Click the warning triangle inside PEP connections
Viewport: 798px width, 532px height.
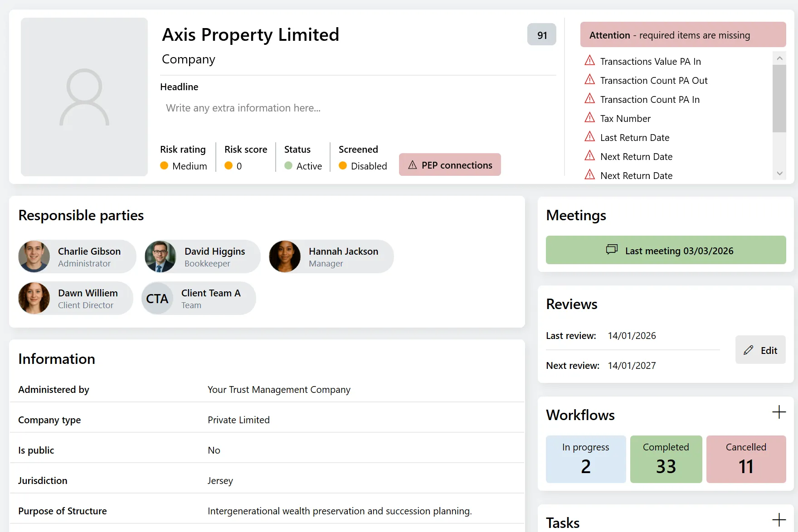[412, 164]
